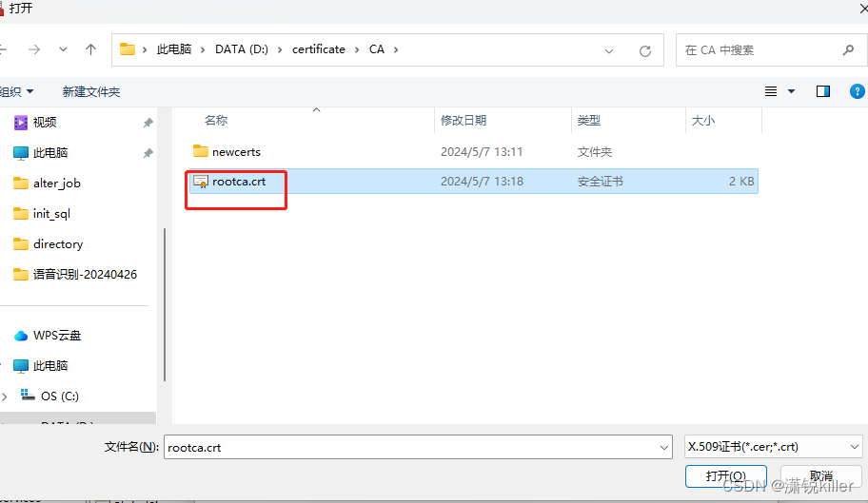868x503 pixels.
Task: Open recent locations dropdown arrow
Action: (63, 49)
